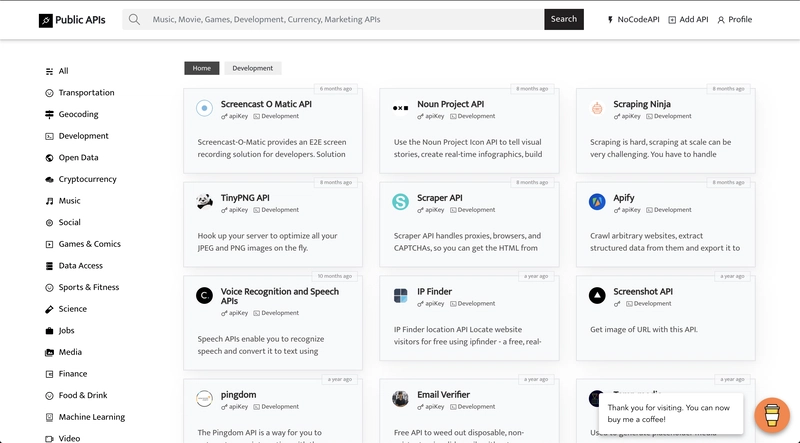Viewport: 800px width, 443px height.
Task: Click the Public APIs site title text
Action: 80,20
